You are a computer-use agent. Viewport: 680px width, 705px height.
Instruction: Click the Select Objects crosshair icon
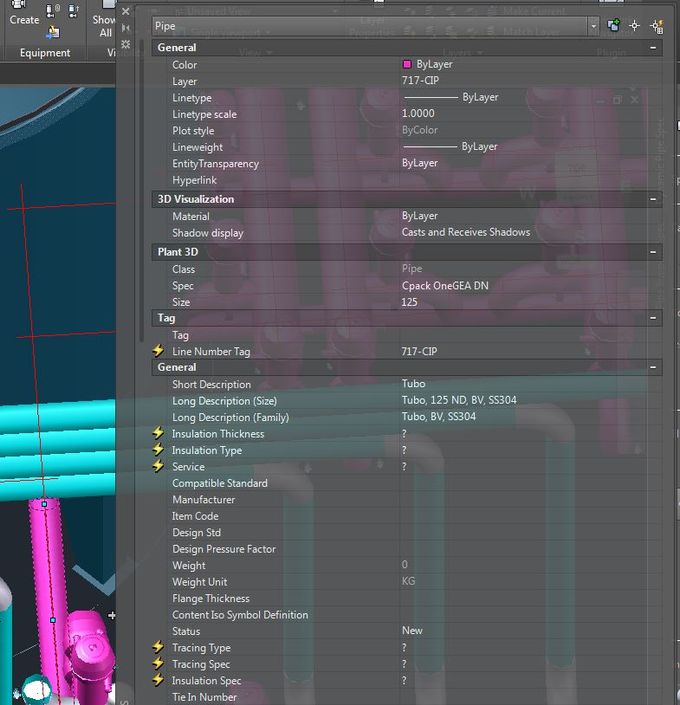[635, 26]
